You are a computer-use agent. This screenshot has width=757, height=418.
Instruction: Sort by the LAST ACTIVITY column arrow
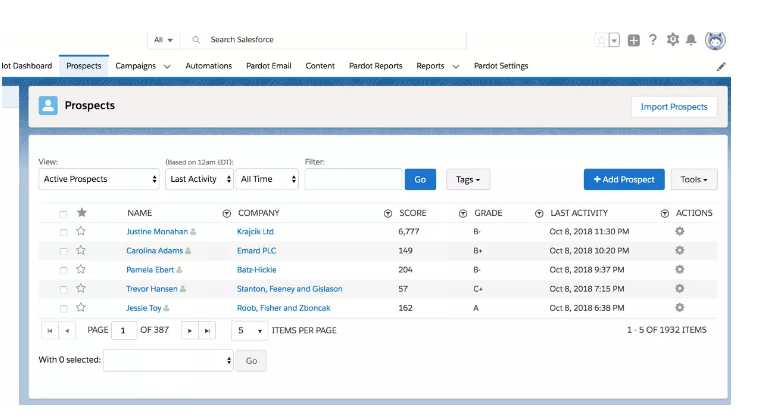pyautogui.click(x=664, y=213)
